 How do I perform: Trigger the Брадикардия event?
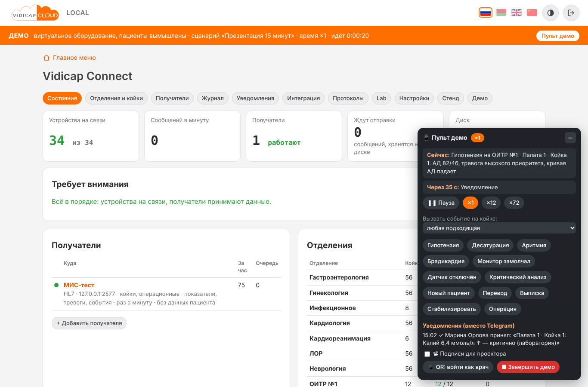coord(446,261)
